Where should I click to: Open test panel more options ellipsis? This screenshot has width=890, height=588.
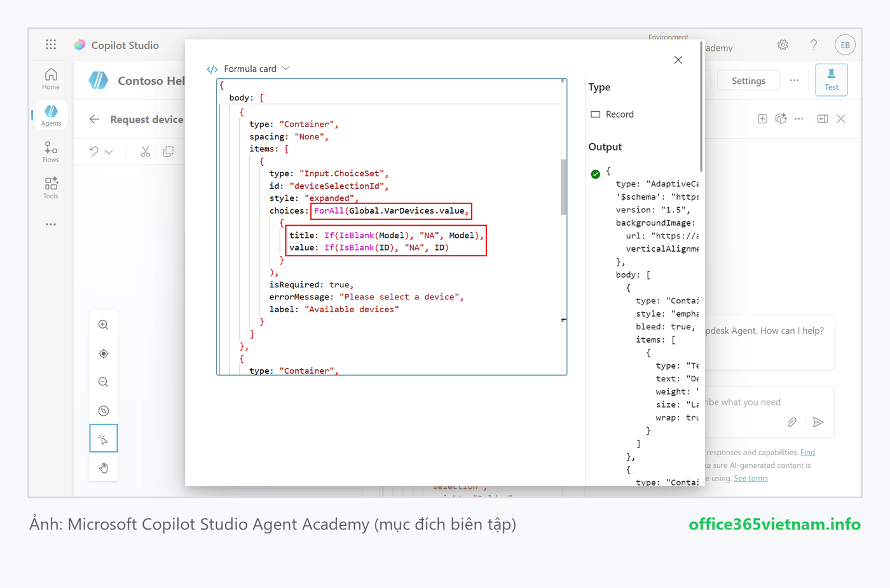799,119
